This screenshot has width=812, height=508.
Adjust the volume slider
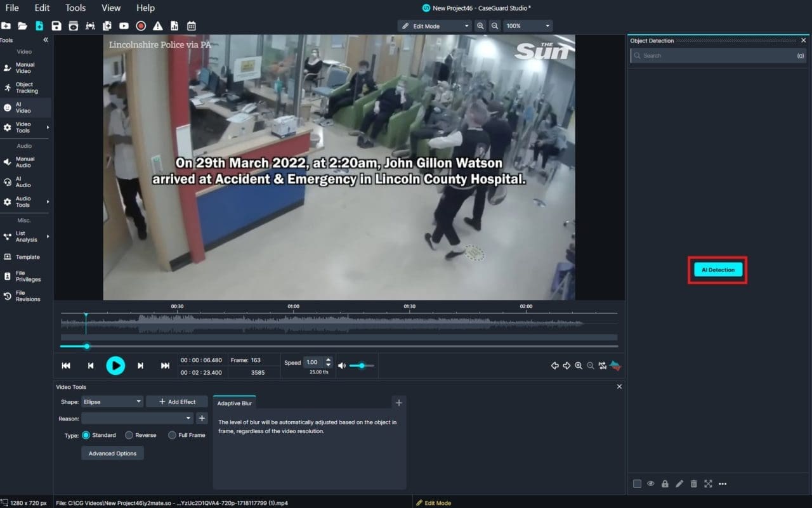click(363, 365)
